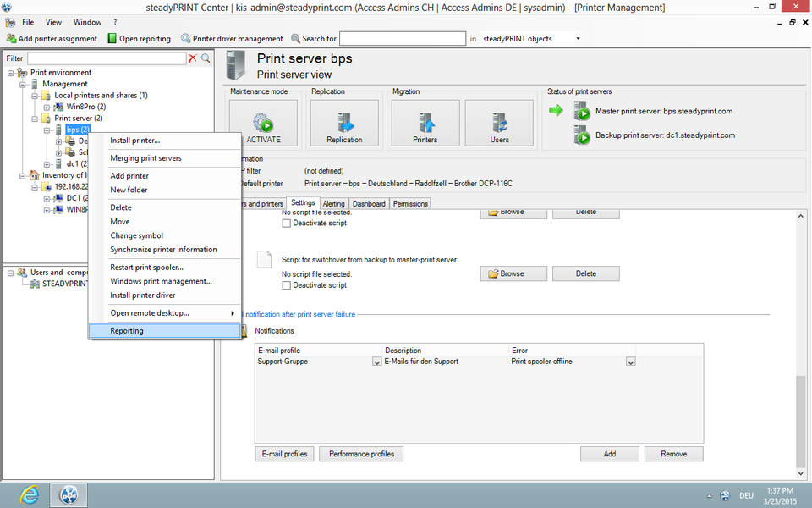The width and height of the screenshot is (812, 508).
Task: Click the large print server header icon
Action: [237, 65]
